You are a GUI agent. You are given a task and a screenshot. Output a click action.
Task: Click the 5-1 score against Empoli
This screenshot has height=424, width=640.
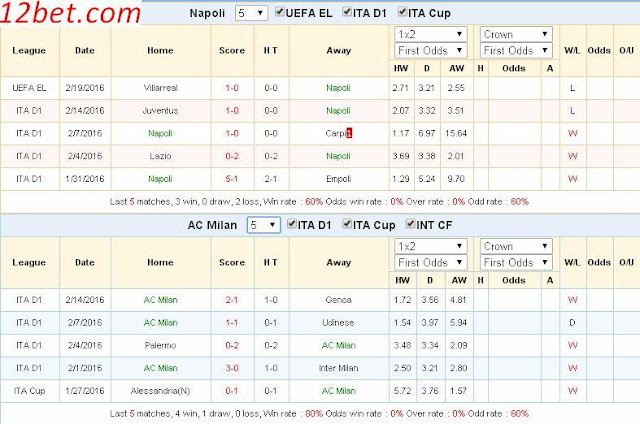pyautogui.click(x=232, y=179)
